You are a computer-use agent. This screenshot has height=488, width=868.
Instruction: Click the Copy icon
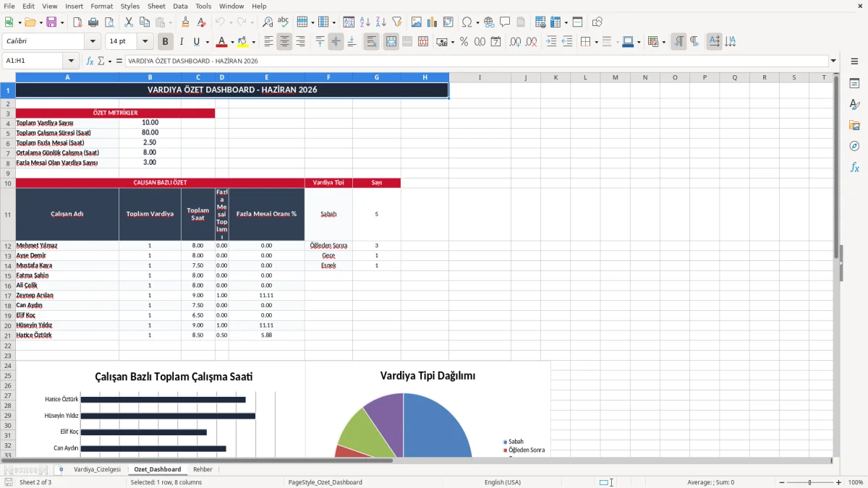point(143,22)
